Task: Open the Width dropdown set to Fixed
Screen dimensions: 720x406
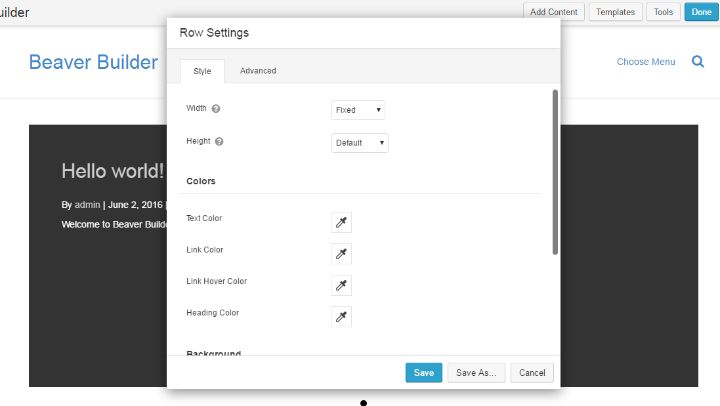Action: point(358,110)
